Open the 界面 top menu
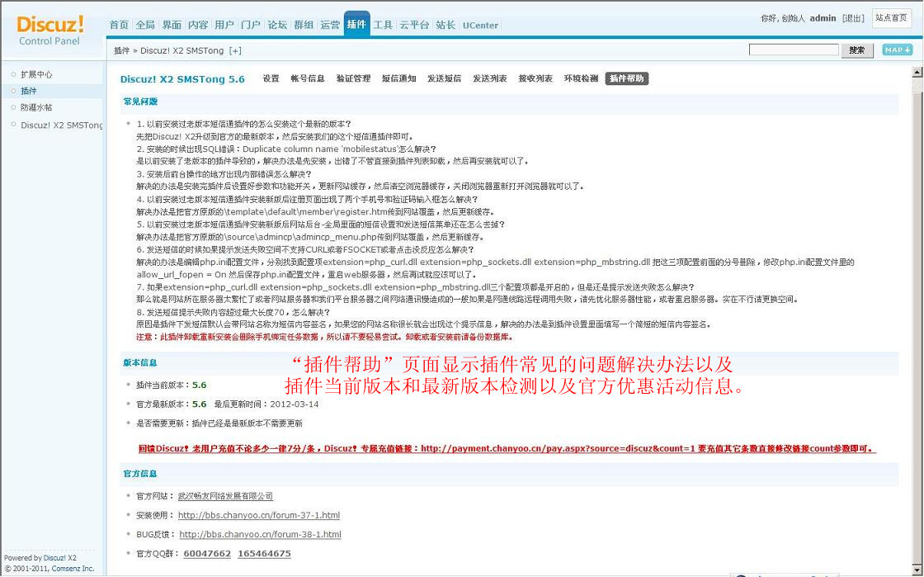This screenshot has height=577, width=924. coord(172,25)
